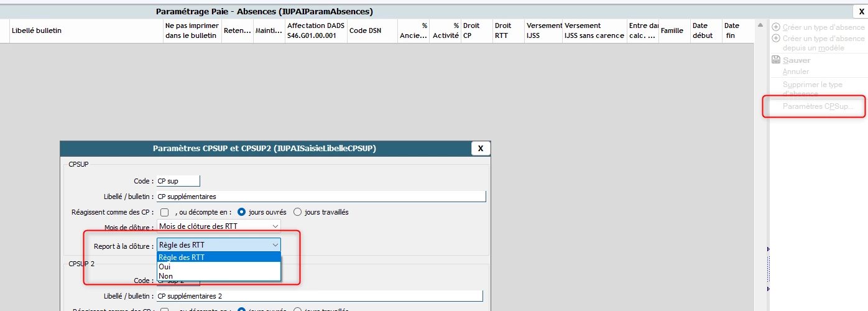The width and height of the screenshot is (868, 311).
Task: Click the Code DSN column header
Action: (x=372, y=30)
